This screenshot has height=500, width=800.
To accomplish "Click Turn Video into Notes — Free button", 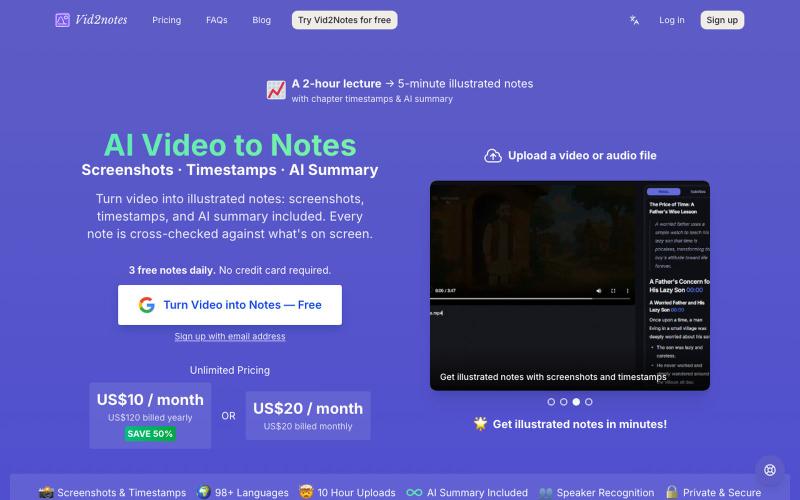I will 230,305.
